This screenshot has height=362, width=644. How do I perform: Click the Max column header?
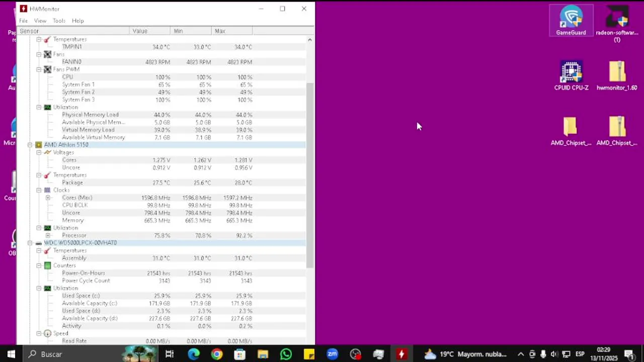tap(232, 31)
